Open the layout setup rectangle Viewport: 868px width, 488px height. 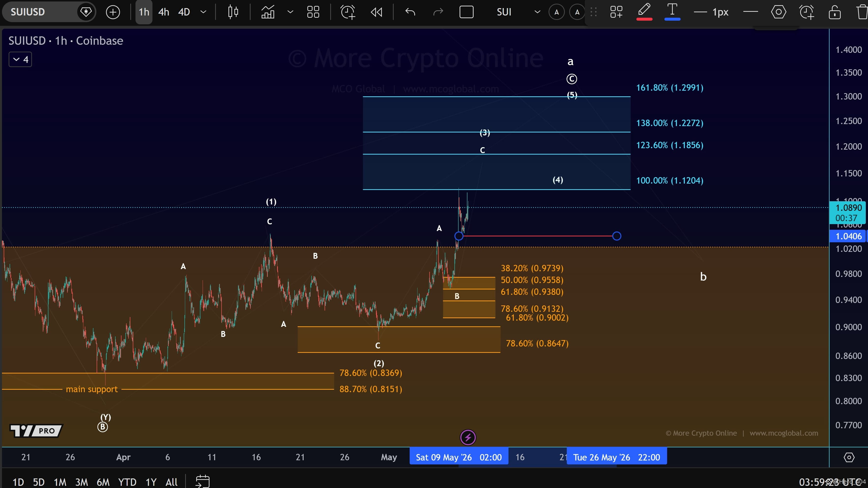pos(467,12)
